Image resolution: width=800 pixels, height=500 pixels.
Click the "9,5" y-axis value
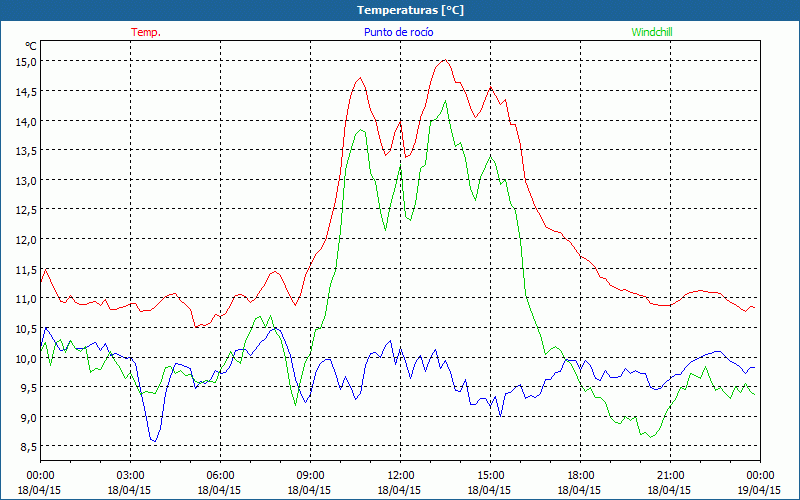(29, 388)
